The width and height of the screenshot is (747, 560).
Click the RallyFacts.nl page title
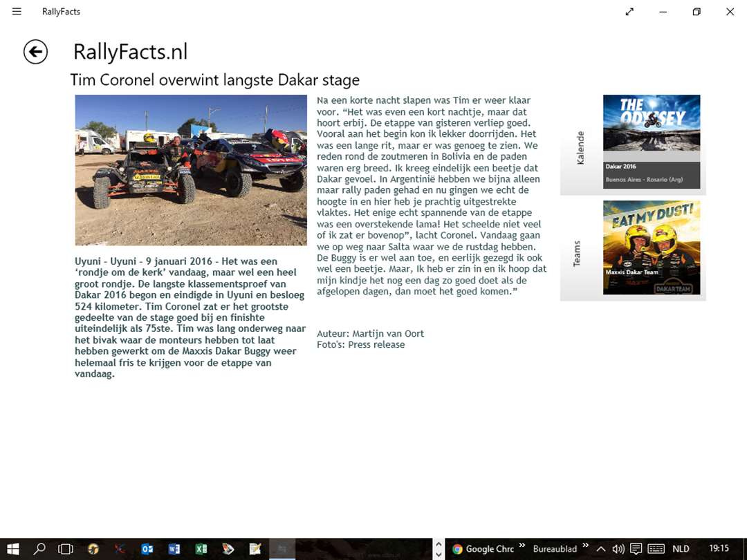point(131,52)
